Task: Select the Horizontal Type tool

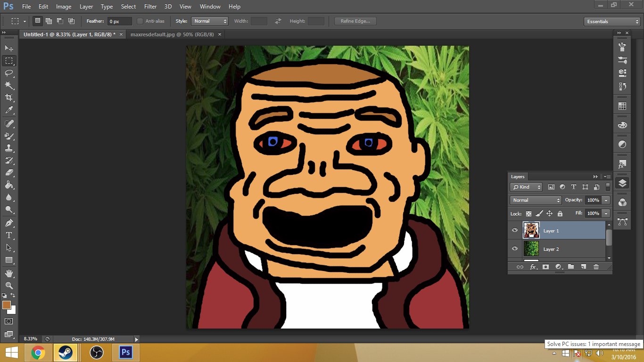Action: tap(9, 235)
